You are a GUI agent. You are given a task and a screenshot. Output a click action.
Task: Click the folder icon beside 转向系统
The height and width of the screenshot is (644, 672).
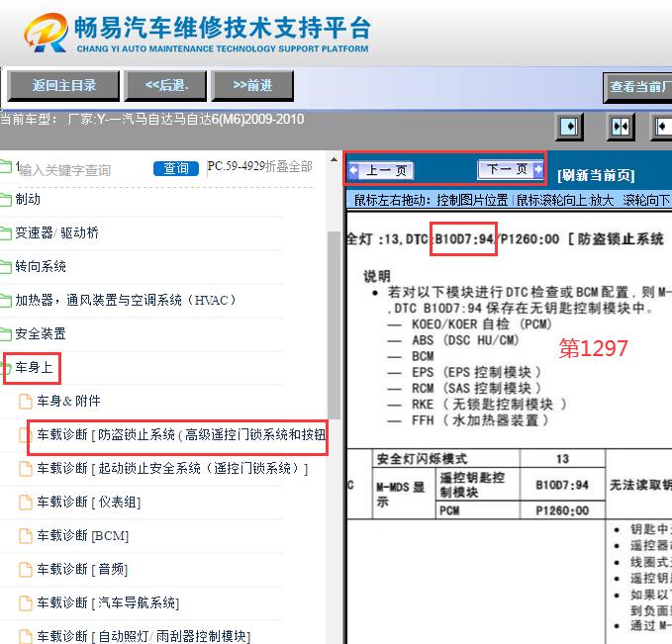[5, 267]
